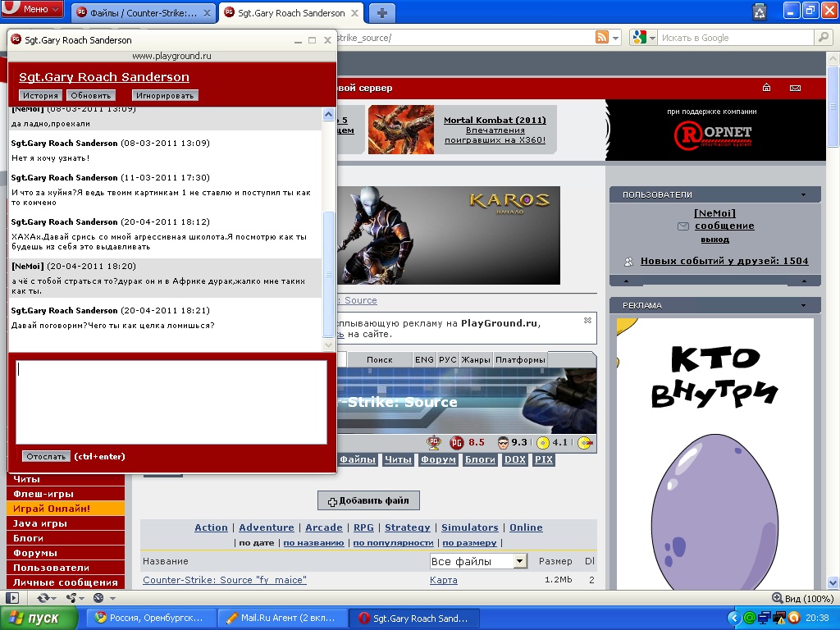The width and height of the screenshot is (840, 630).
Task: Click the ROPNET sponsor banner
Action: [x=714, y=130]
